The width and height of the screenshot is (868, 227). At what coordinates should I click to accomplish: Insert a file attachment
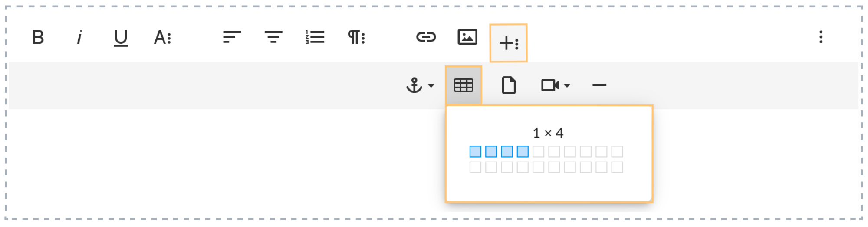[x=509, y=85]
